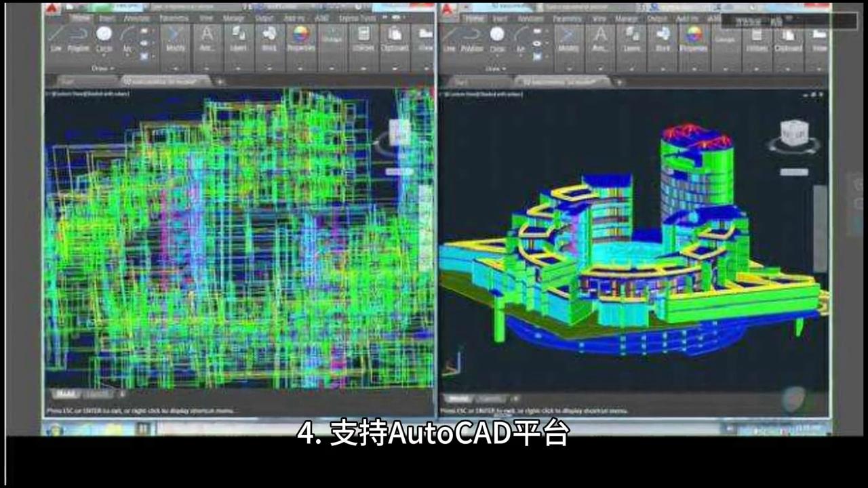Viewport: 868px width, 488px height.
Task: Open the Express Tools ribbon tab
Action: (x=351, y=18)
